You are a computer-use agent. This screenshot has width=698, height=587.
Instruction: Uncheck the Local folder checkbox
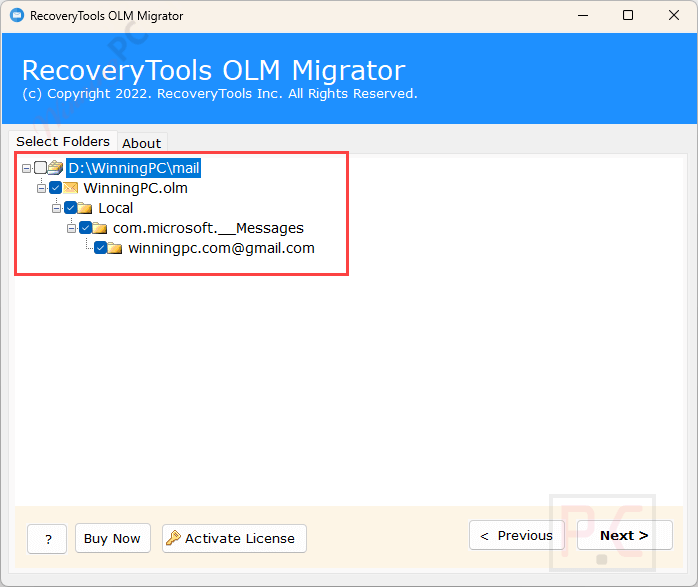71,208
